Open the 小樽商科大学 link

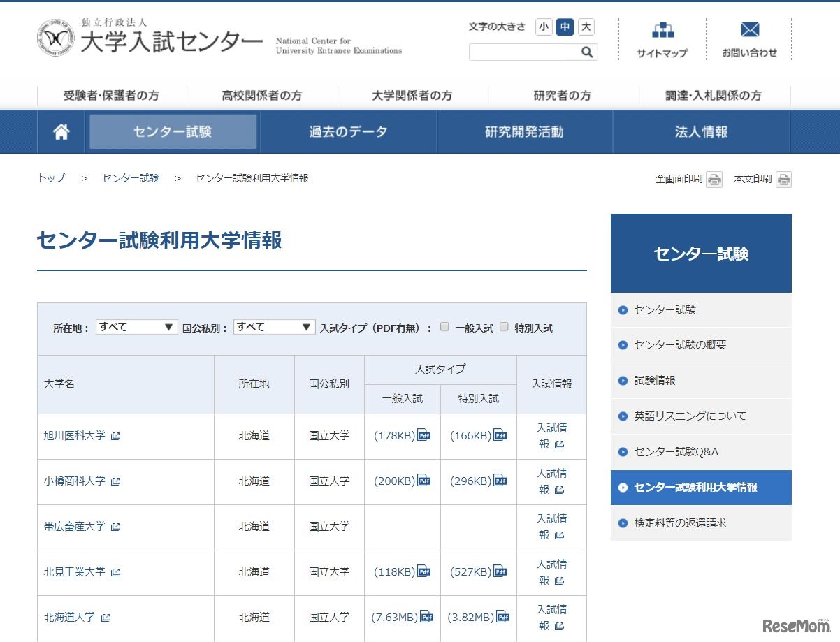pos(74,481)
